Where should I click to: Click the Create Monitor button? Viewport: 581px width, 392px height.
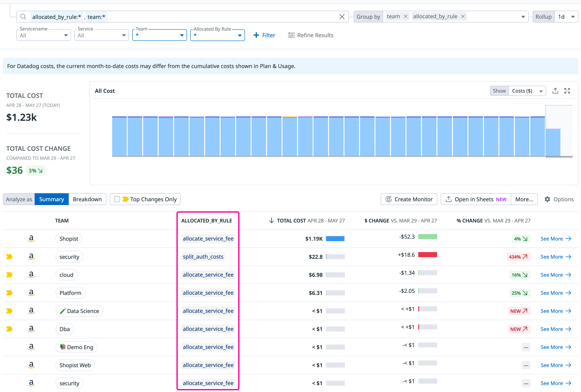point(409,199)
